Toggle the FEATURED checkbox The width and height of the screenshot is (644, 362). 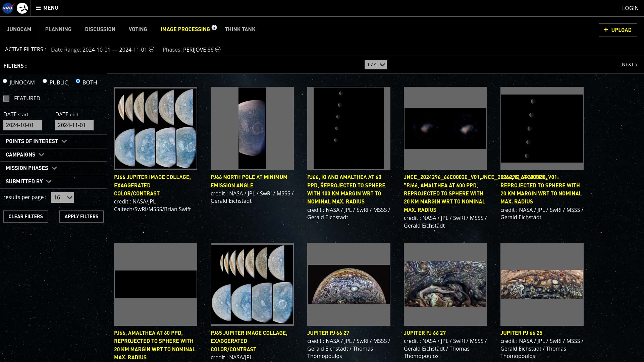point(6,99)
